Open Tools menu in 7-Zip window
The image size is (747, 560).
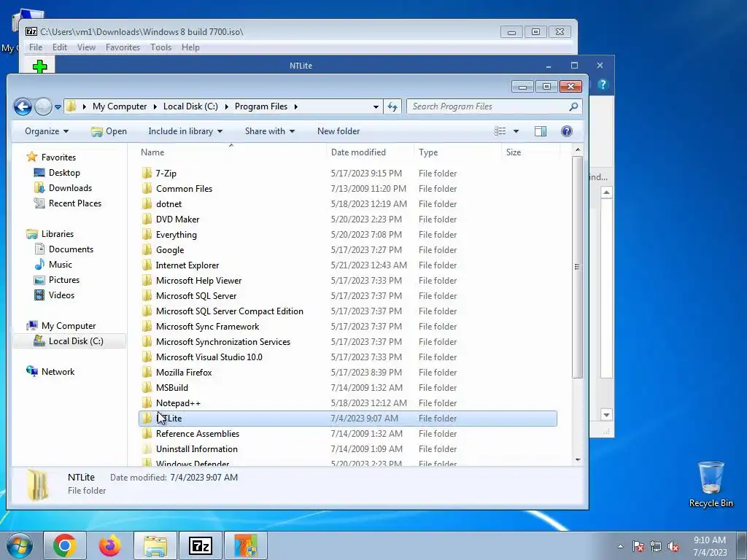(160, 47)
